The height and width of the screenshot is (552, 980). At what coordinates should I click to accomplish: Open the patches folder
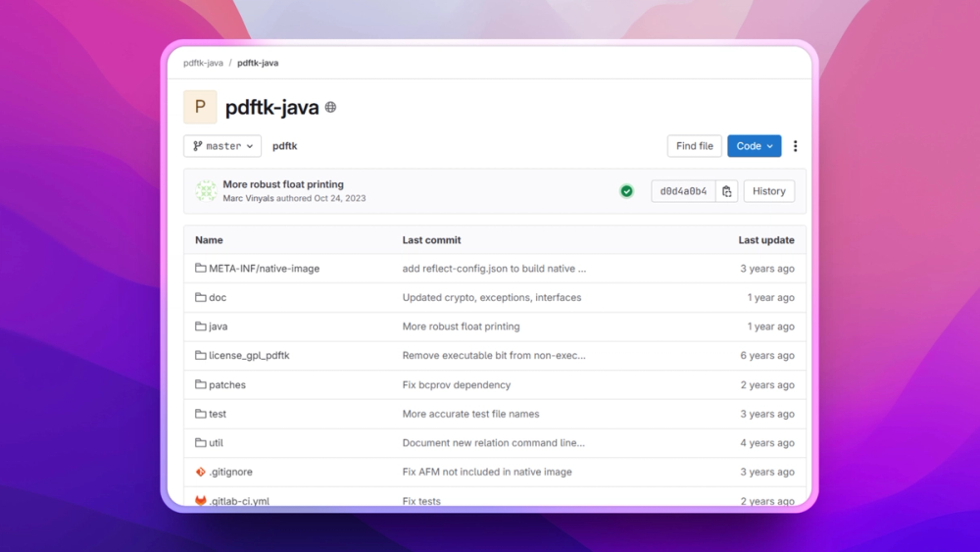(x=227, y=384)
